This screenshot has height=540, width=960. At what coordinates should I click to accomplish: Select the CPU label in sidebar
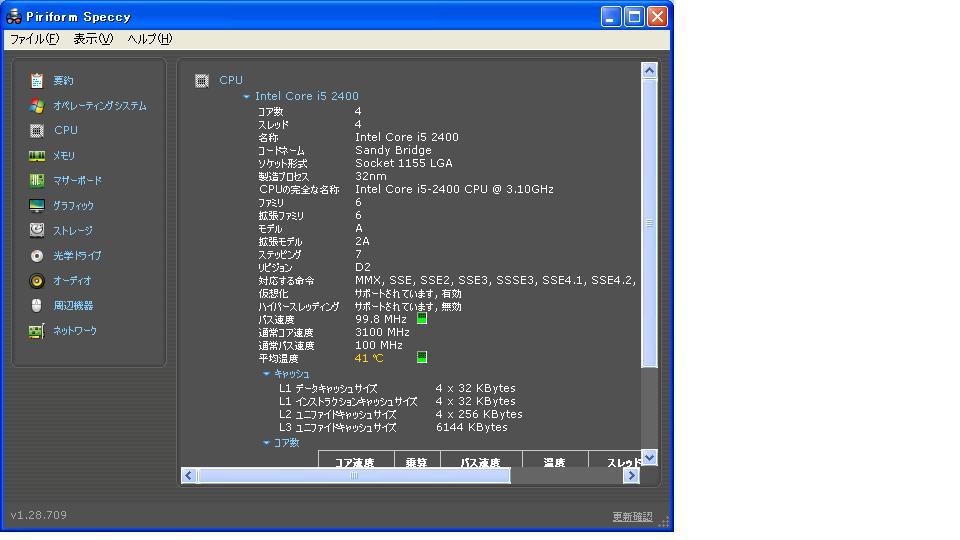[66, 130]
